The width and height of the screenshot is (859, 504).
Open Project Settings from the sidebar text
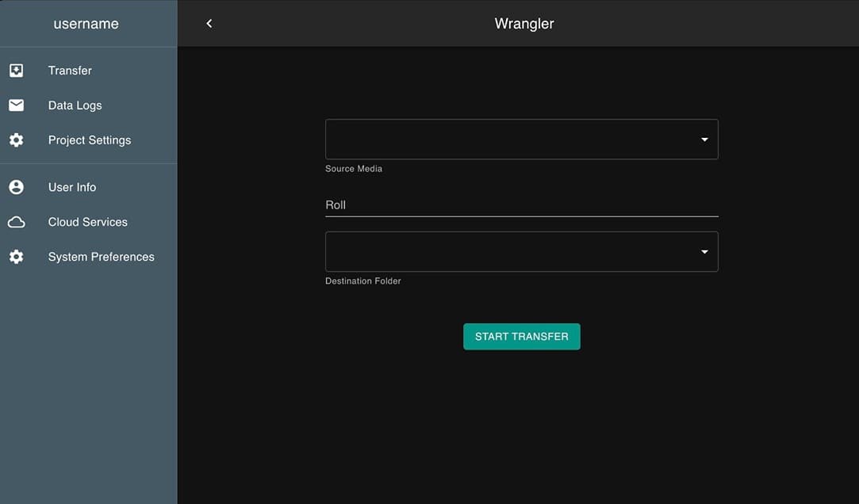click(x=90, y=140)
